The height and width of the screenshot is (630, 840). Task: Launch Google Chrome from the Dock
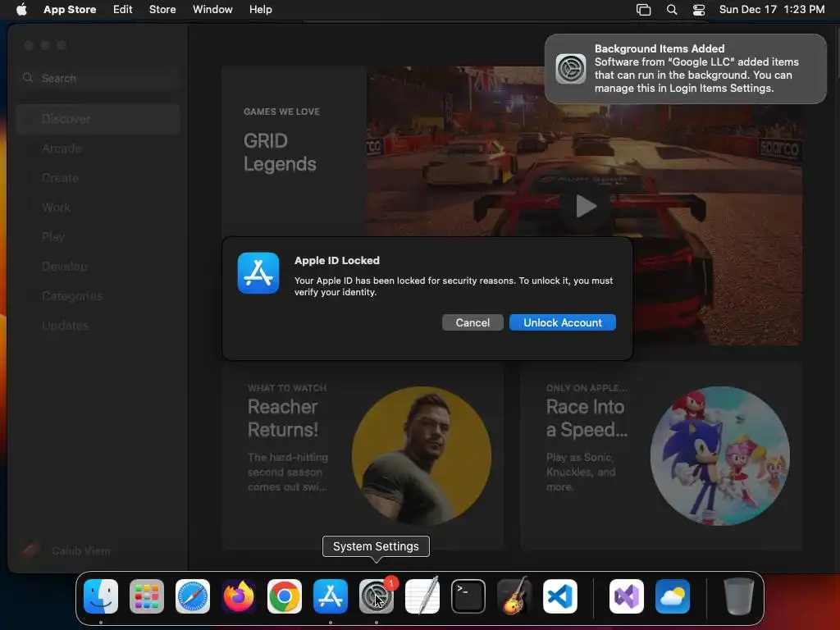click(x=285, y=596)
